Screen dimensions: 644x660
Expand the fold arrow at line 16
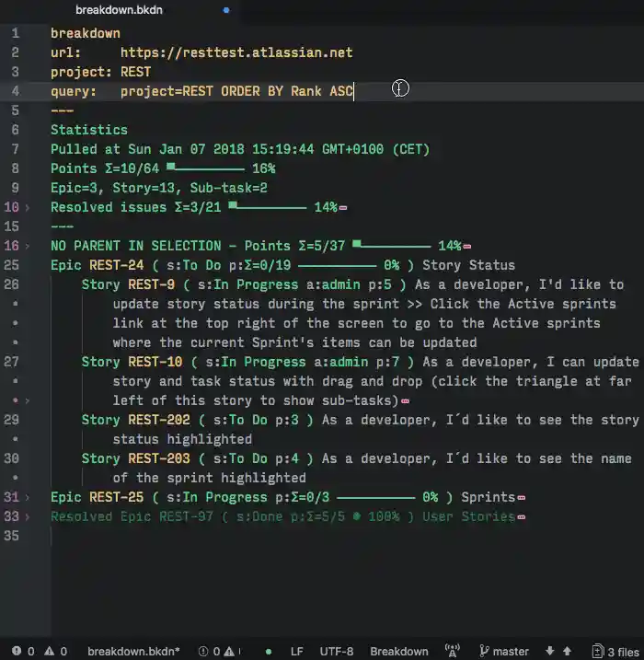28,247
